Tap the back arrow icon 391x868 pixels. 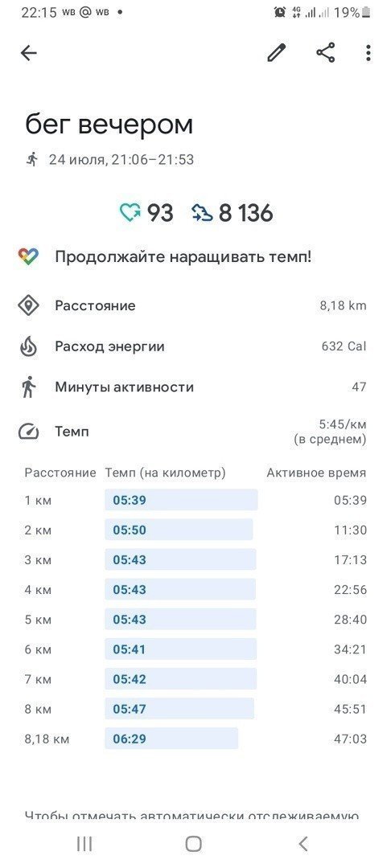click(x=29, y=53)
